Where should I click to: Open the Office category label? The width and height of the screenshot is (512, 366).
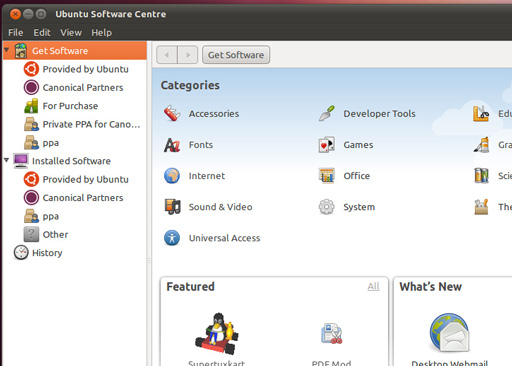(x=357, y=176)
